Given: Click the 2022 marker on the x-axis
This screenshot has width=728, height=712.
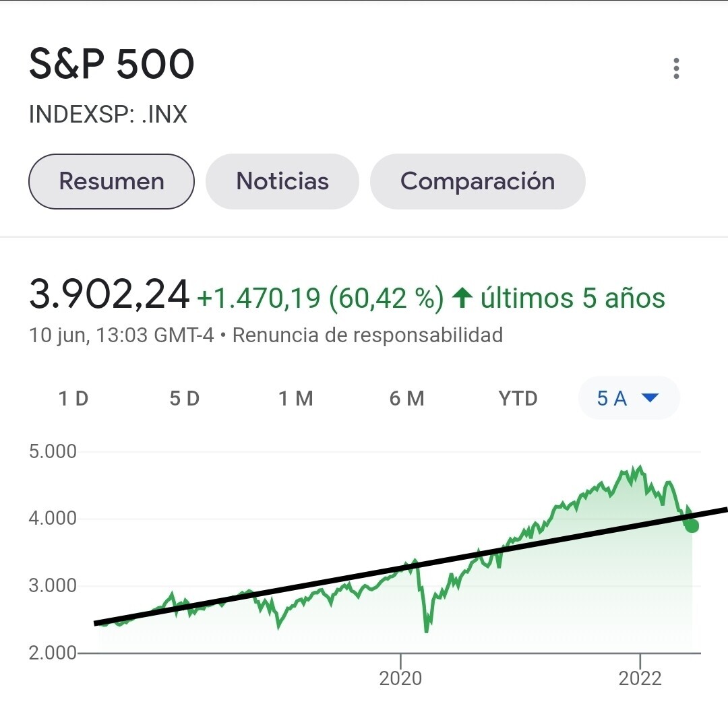Looking at the screenshot, I should tap(640, 678).
